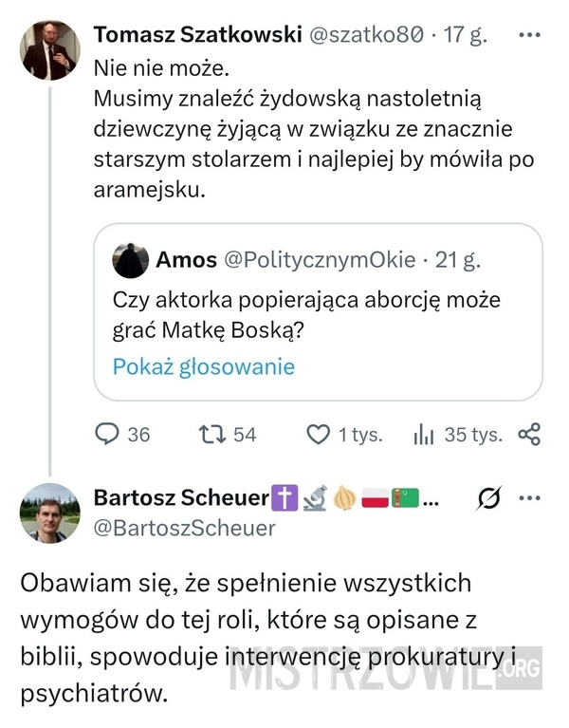Open more options on Bartosz Scheuer's reply
569x728 pixels.
(529, 495)
